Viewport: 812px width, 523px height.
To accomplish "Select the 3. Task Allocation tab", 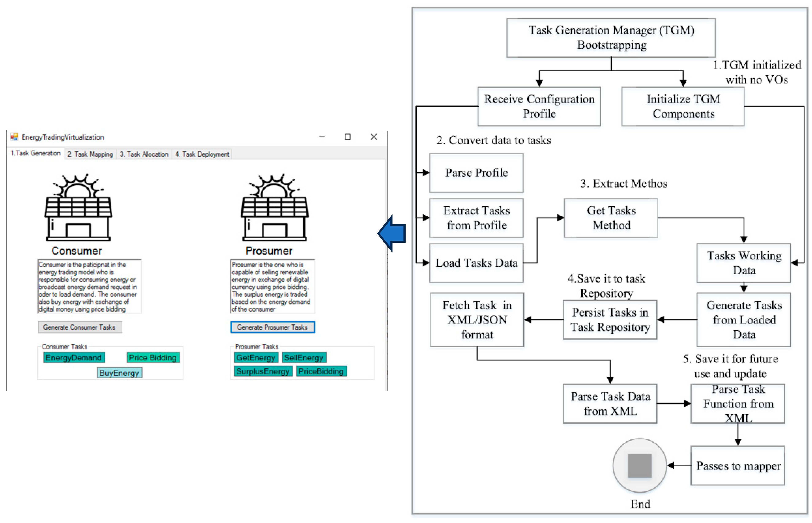I will 144,155.
